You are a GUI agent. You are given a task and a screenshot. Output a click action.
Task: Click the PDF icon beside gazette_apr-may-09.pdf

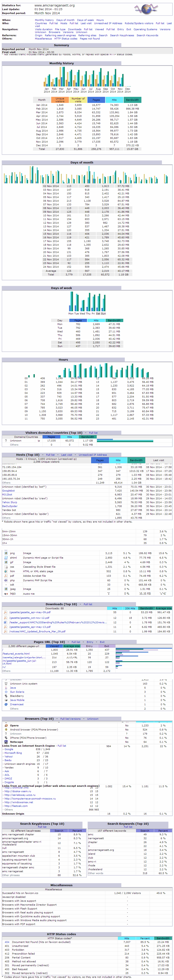point(5,612)
